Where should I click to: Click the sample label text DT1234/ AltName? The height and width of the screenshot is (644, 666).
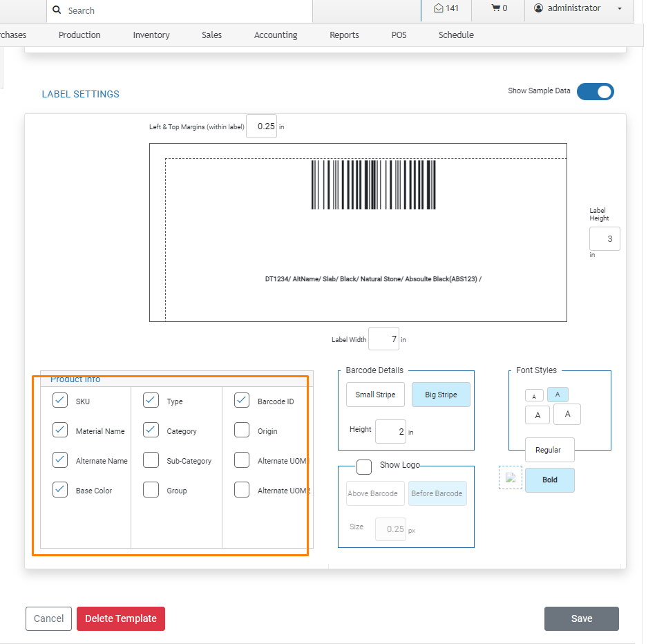point(373,279)
